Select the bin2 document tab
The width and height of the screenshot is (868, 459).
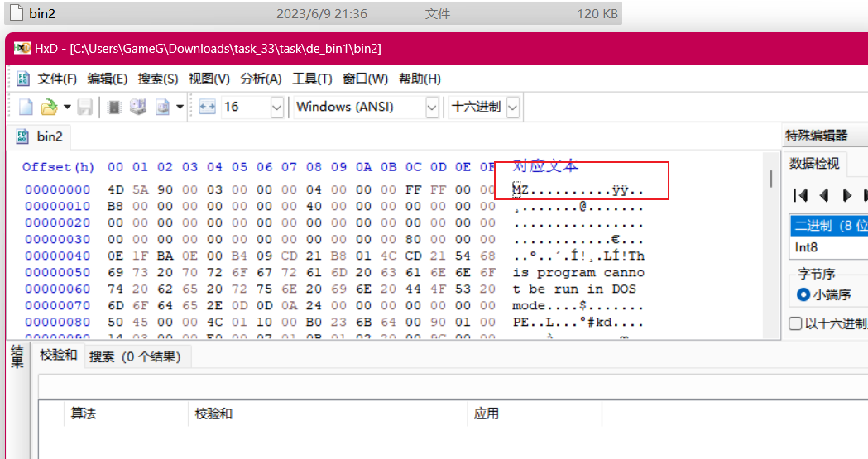tap(39, 136)
